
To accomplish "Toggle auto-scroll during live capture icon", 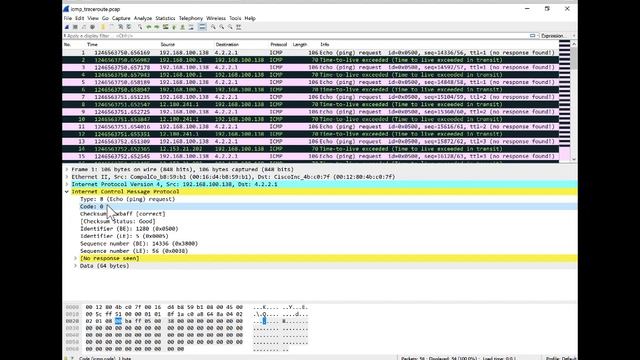I will click(191, 27).
